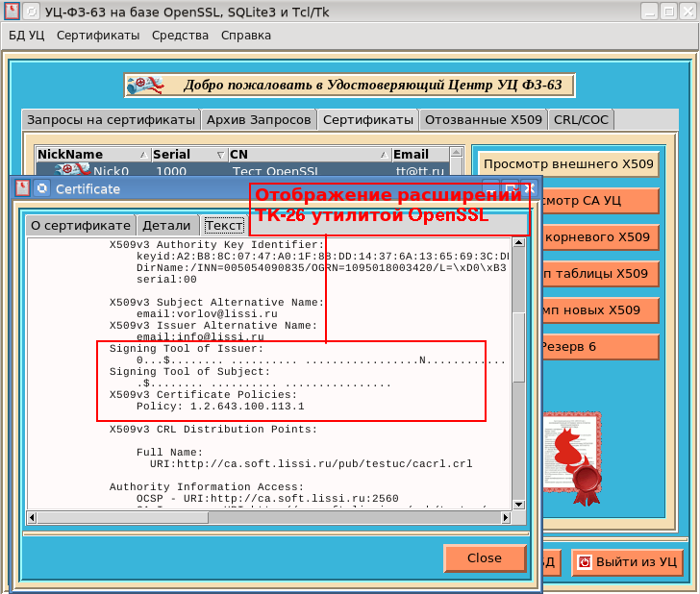Click the certificate icon in Nick0 row
Screen dimensions: 700x594
point(72,169)
